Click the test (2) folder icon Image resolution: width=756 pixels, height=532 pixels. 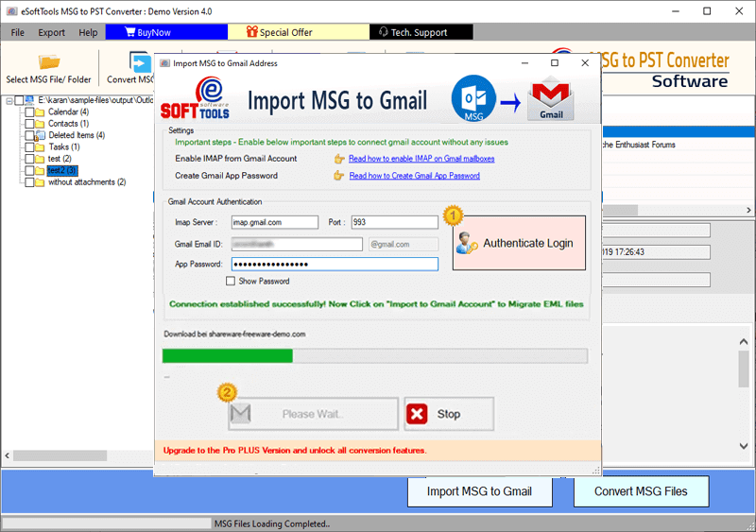pos(40,159)
